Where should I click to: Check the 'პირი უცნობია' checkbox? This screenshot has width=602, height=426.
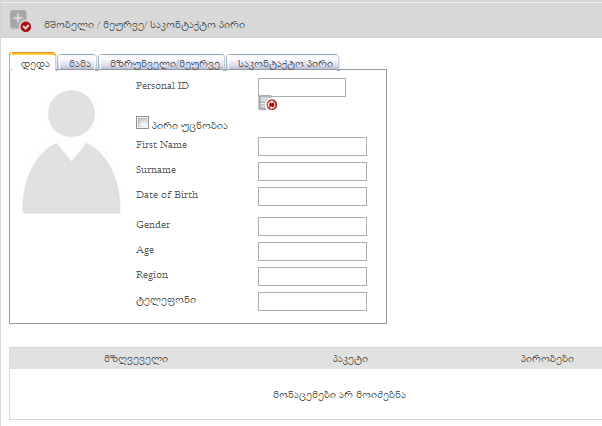point(142,123)
